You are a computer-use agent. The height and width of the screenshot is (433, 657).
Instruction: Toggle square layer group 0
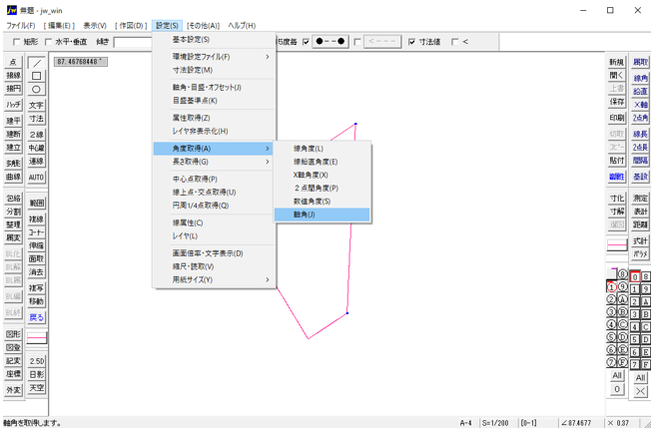click(x=635, y=277)
